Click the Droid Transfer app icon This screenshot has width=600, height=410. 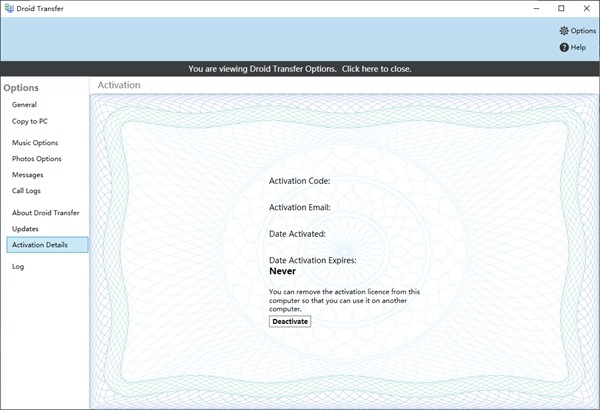point(9,8)
